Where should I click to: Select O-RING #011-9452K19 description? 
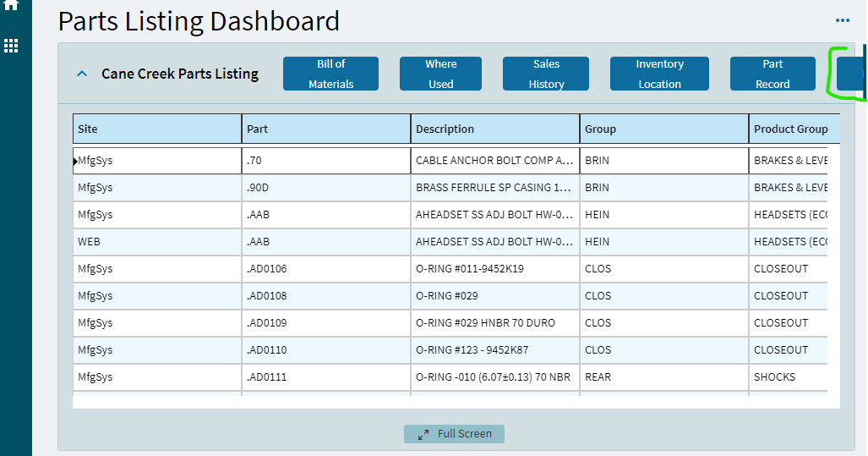tap(495, 269)
